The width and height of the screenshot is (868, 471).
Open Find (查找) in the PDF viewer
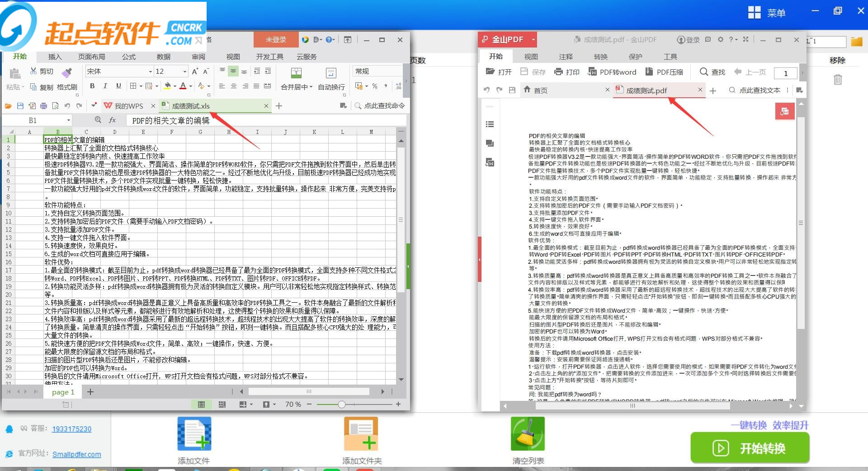[712, 71]
